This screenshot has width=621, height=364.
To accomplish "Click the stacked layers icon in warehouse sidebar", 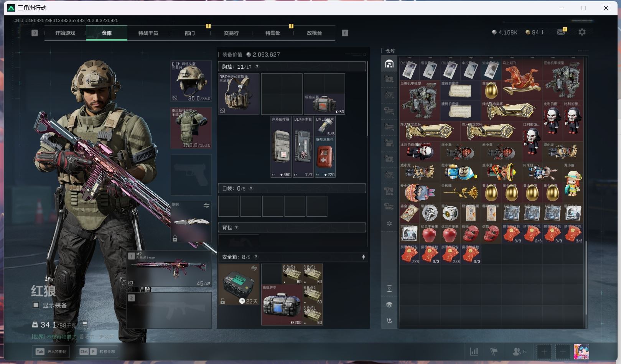I will [389, 305].
